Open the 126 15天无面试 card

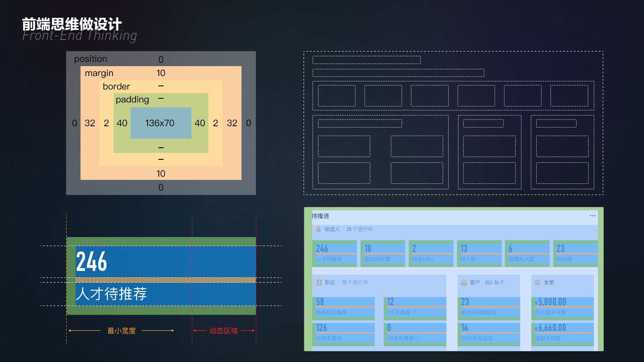pos(343,333)
